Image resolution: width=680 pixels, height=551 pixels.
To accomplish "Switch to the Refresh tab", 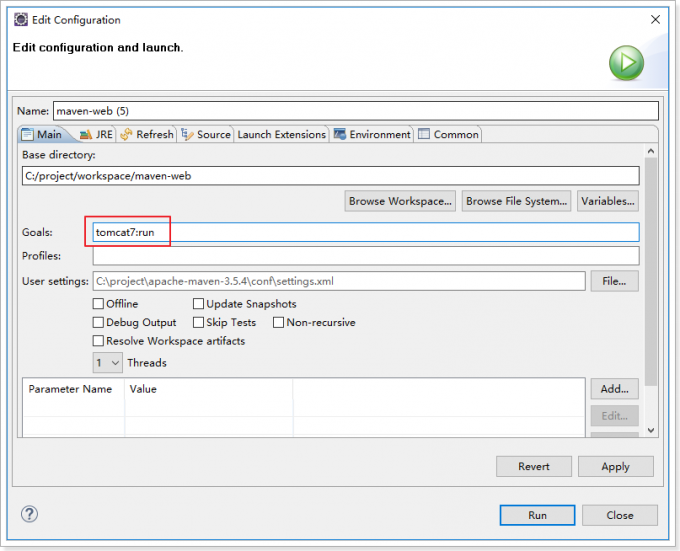I will [x=146, y=134].
